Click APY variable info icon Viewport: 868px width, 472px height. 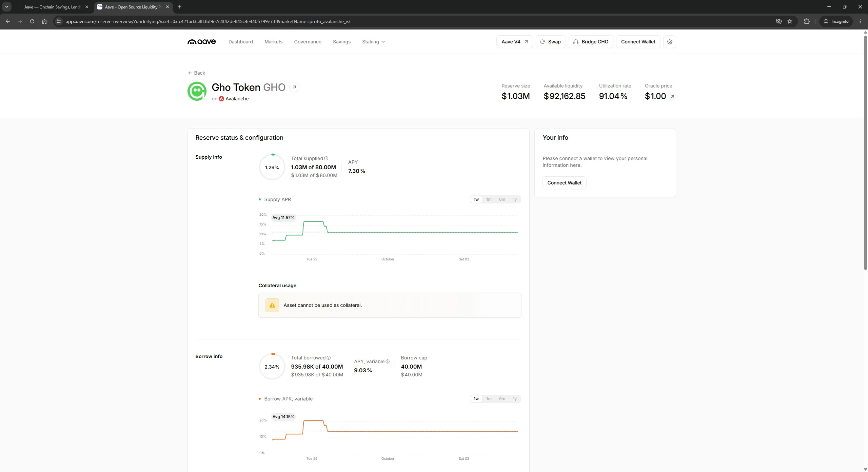point(388,361)
